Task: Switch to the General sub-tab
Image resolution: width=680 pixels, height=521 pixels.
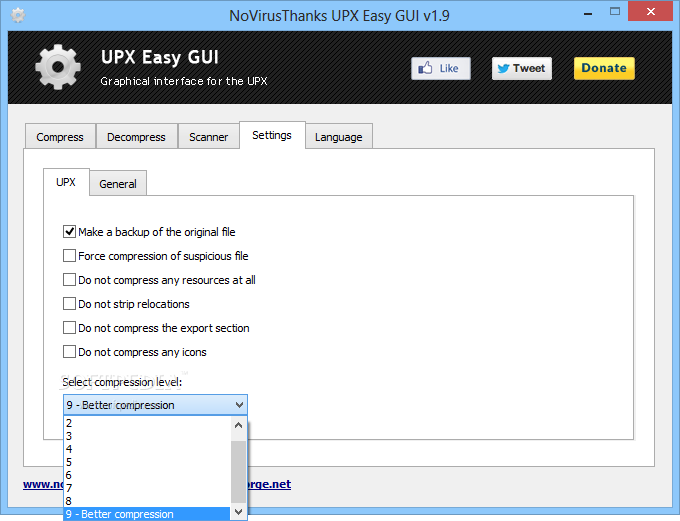Action: pos(118,183)
